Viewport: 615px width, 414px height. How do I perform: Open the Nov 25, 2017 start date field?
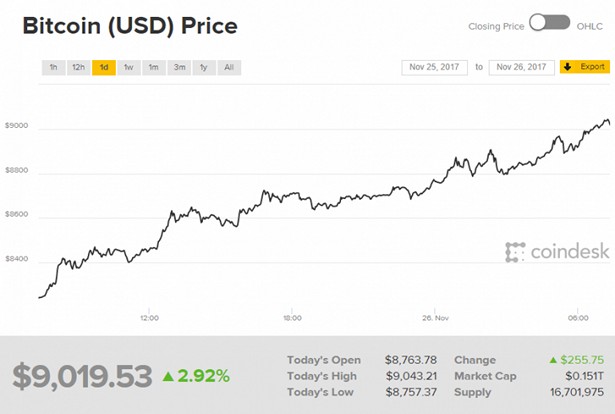coord(437,67)
